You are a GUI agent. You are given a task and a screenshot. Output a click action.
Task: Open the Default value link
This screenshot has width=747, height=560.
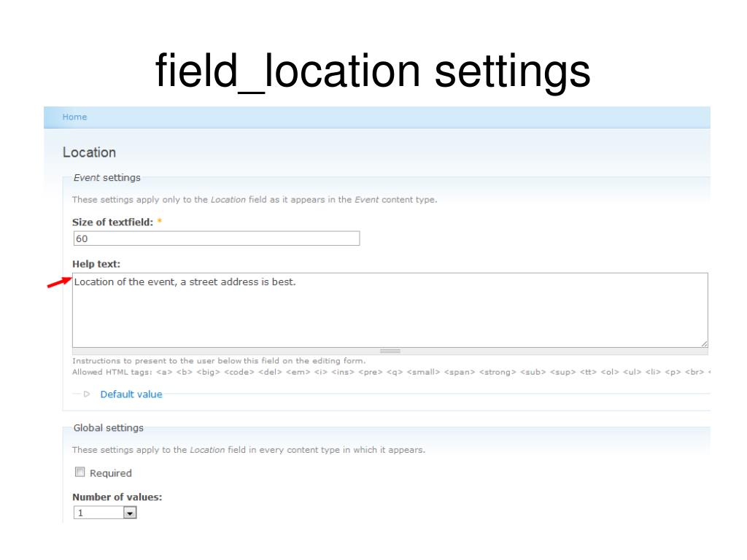[131, 394]
